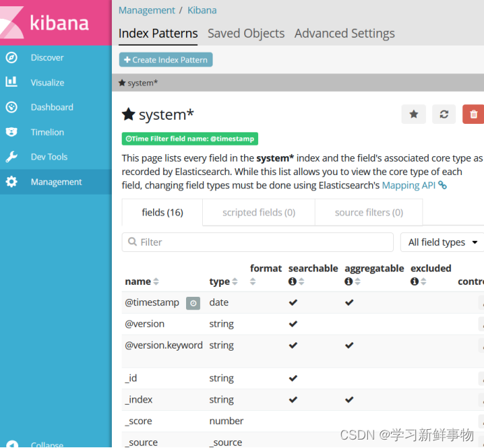
Task: Click aggregatable column info icon
Action: (x=348, y=281)
